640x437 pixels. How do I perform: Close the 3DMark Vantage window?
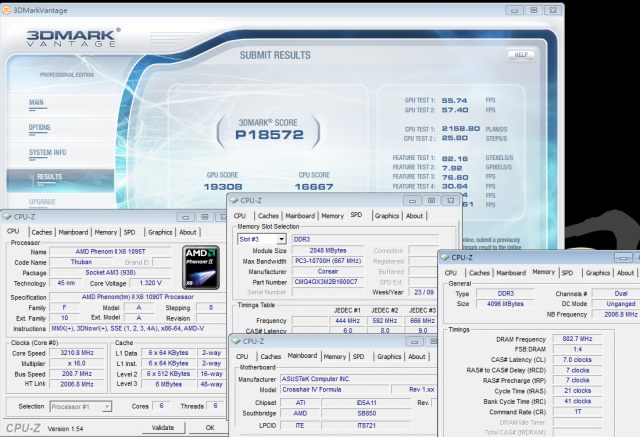[553, 10]
